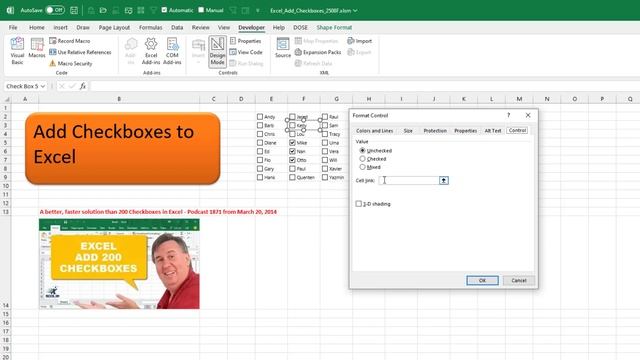
Task: Tick the Diane checkbox
Action: point(260,143)
